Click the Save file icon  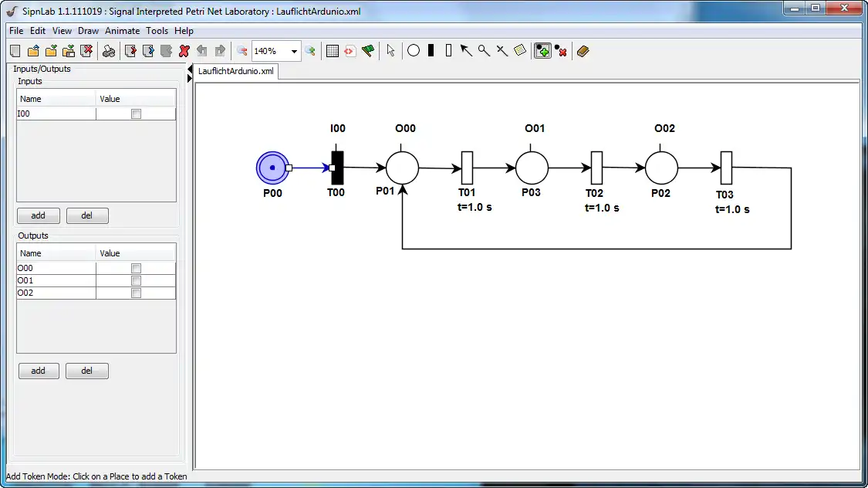pyautogui.click(x=51, y=51)
